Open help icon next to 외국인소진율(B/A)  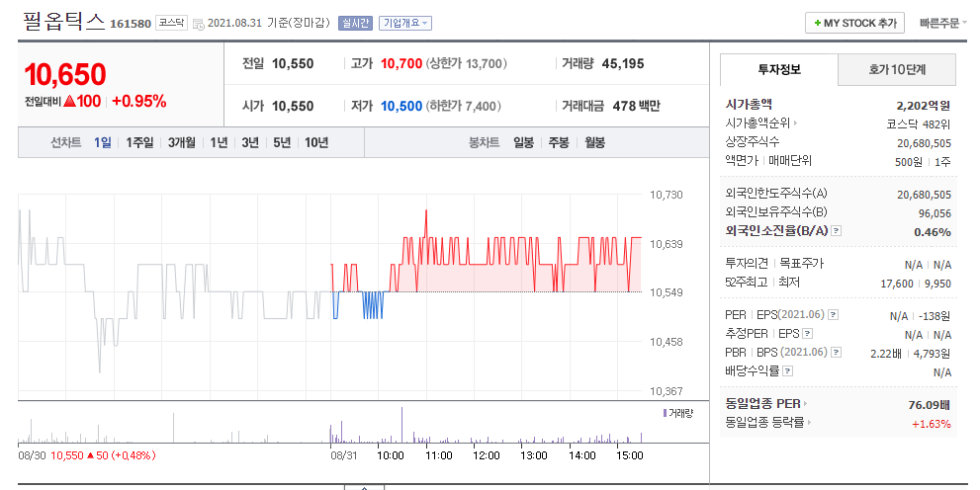click(837, 231)
